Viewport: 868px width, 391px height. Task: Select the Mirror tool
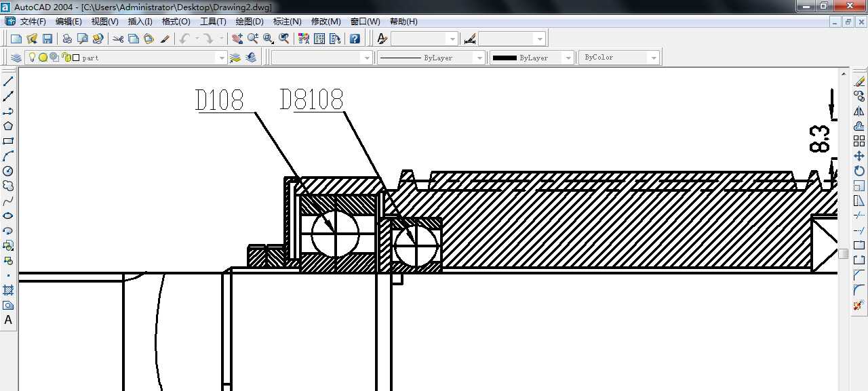859,111
